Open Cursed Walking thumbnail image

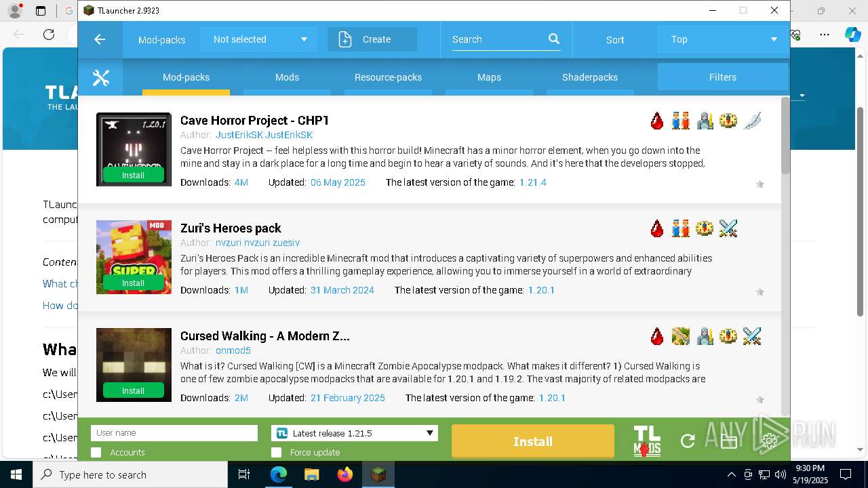134,365
